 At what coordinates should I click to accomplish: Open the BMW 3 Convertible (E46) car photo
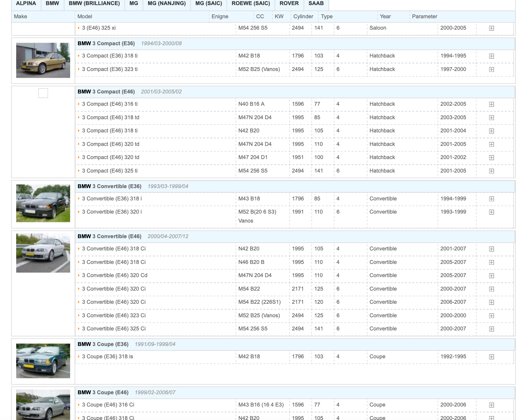click(x=43, y=253)
